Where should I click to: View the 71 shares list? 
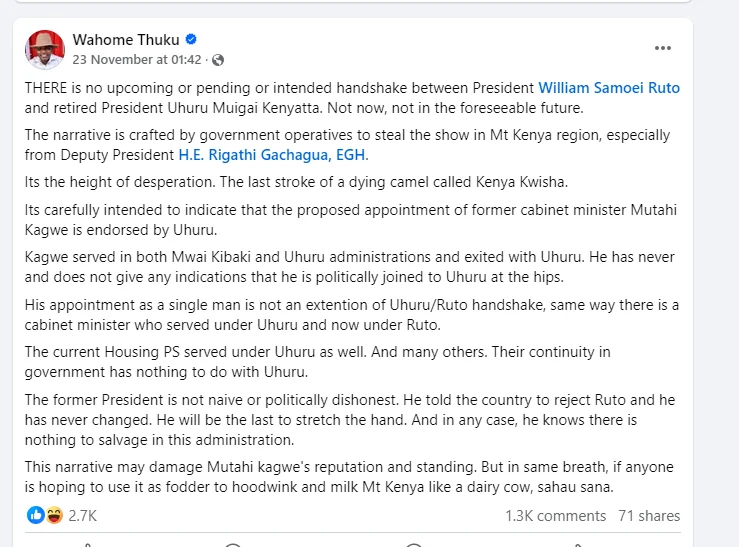pos(649,516)
